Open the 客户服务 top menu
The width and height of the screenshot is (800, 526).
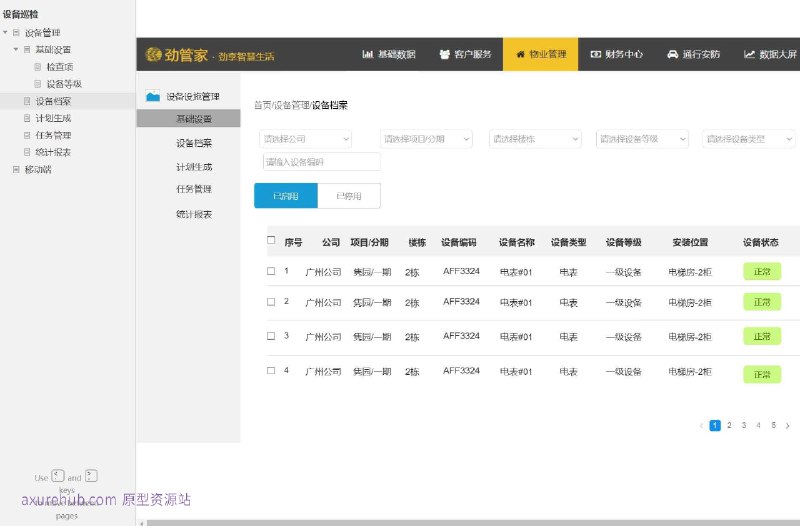(x=465, y=54)
